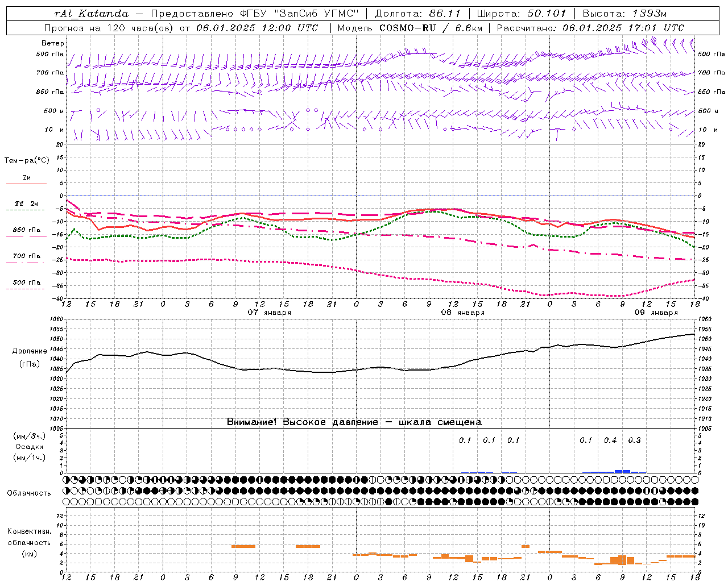Click the 'Конвективн.' convective cloud label

[30, 531]
